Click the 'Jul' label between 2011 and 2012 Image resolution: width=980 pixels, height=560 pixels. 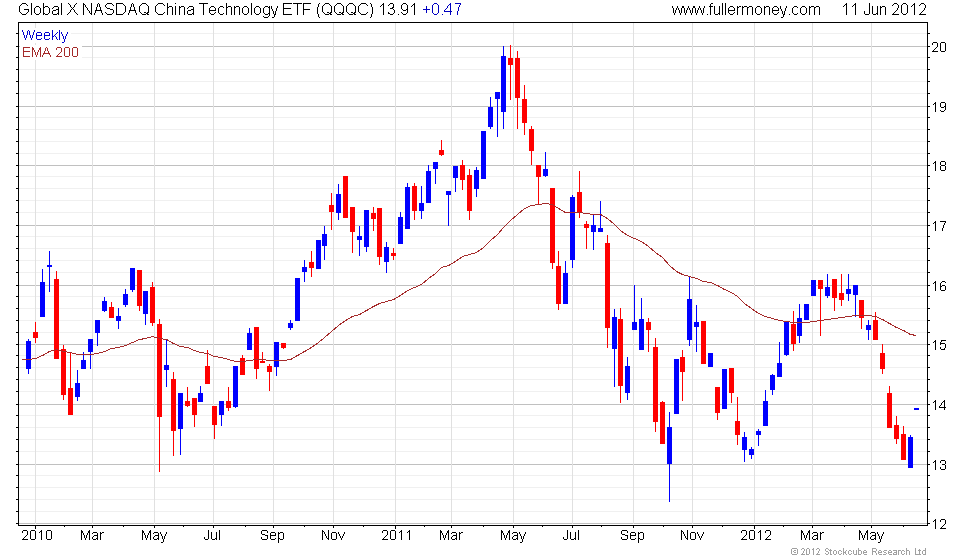(571, 536)
